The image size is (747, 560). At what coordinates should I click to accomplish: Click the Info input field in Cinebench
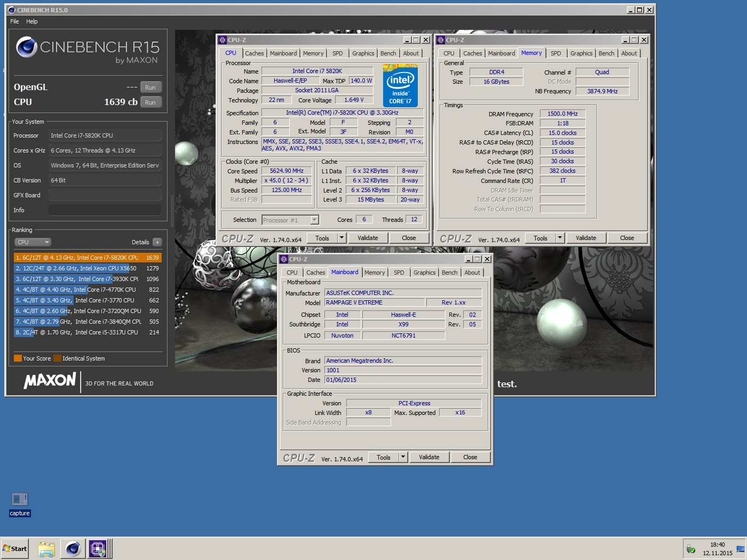point(105,210)
